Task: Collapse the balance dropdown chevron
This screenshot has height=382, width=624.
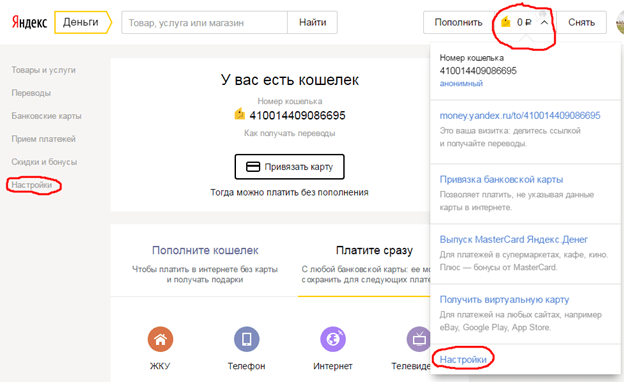Action: point(544,23)
